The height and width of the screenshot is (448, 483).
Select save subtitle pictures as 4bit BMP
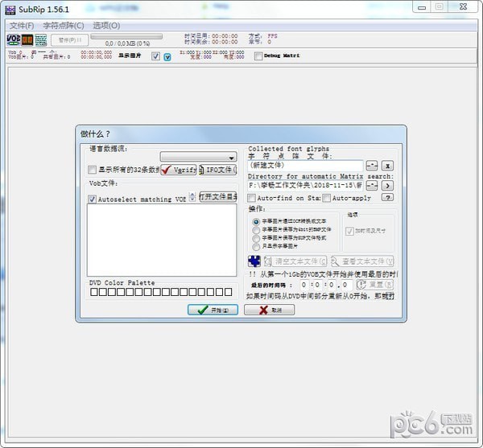[256, 230]
